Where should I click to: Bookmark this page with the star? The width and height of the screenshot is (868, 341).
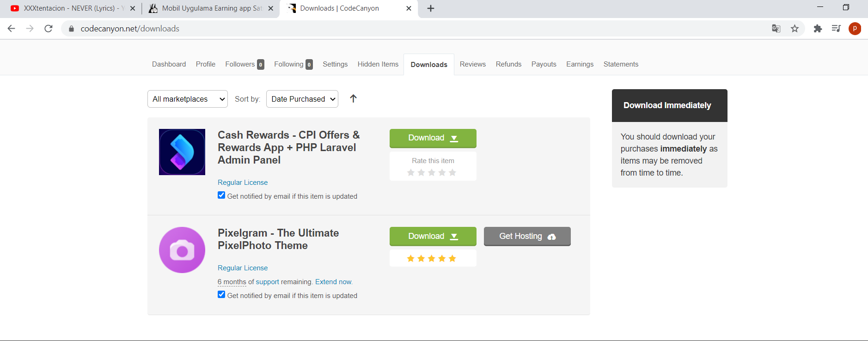795,29
